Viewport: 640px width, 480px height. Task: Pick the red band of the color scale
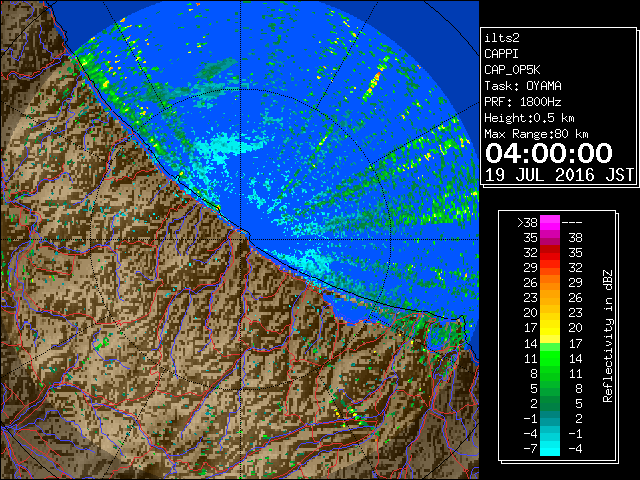click(550, 253)
